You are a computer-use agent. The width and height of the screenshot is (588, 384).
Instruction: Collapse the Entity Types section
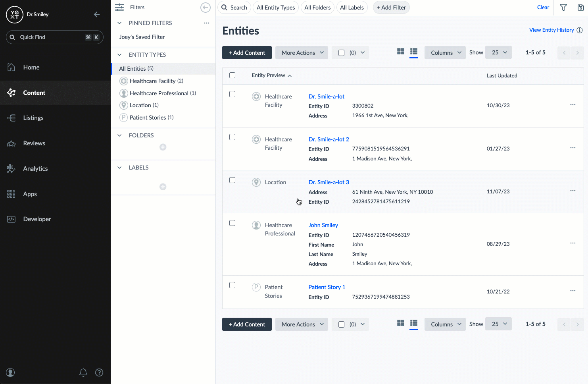pyautogui.click(x=119, y=55)
